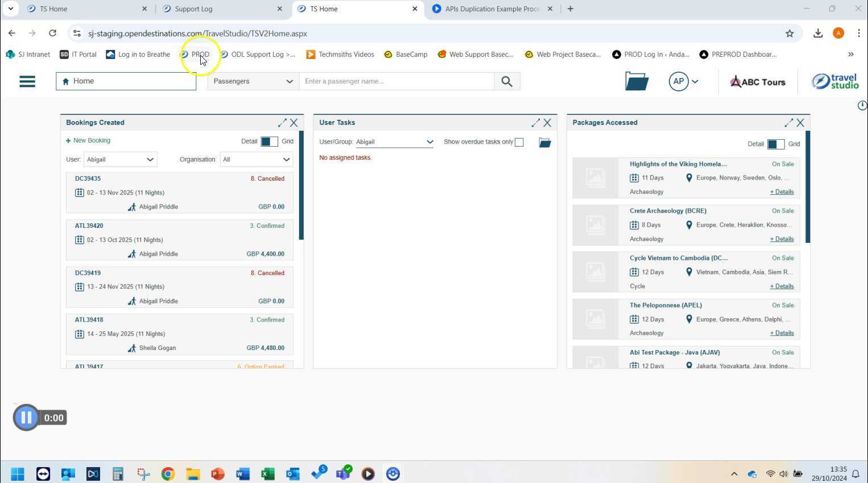Open Details for The Peloponnese (APEL)
The image size is (868, 483).
[782, 334]
